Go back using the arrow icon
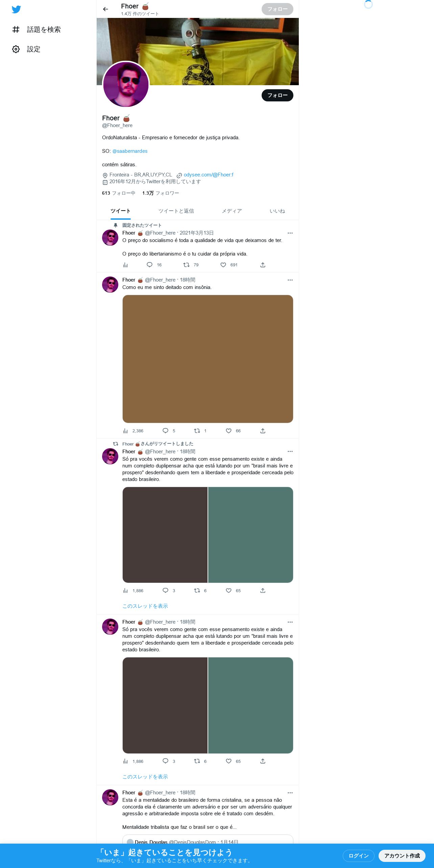The width and height of the screenshot is (434, 868). 105,9
